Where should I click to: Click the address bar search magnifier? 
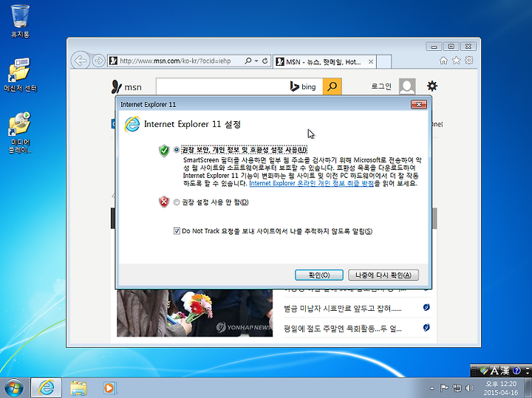click(248, 61)
